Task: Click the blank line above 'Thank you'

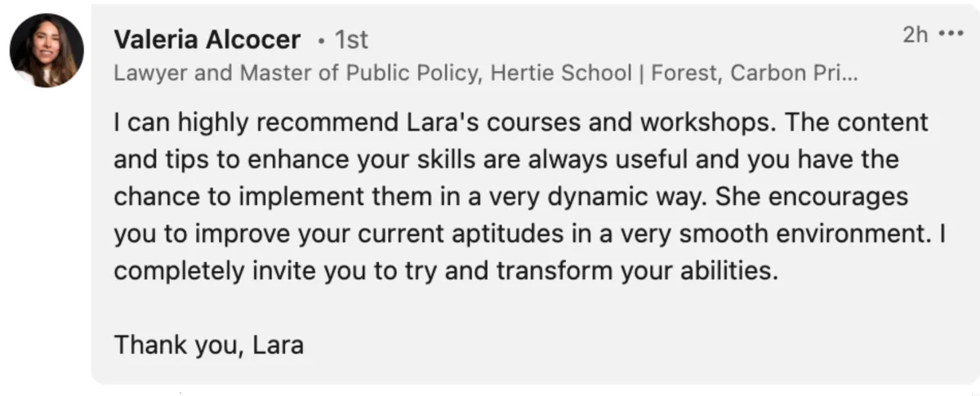Action: click(x=535, y=308)
